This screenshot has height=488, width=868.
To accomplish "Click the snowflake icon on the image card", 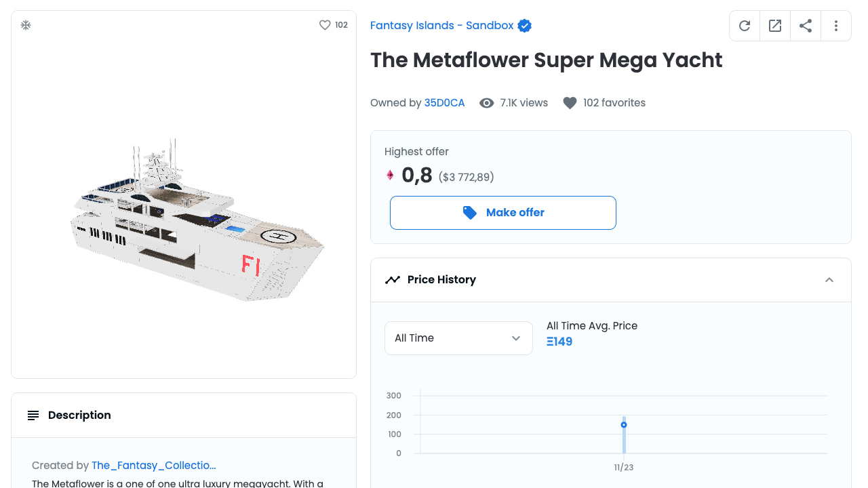I will (x=26, y=25).
